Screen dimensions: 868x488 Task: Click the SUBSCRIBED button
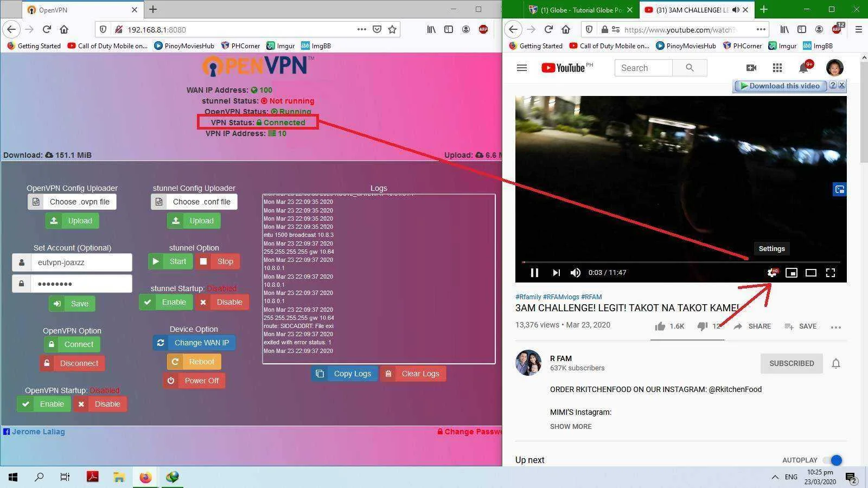[x=792, y=363]
